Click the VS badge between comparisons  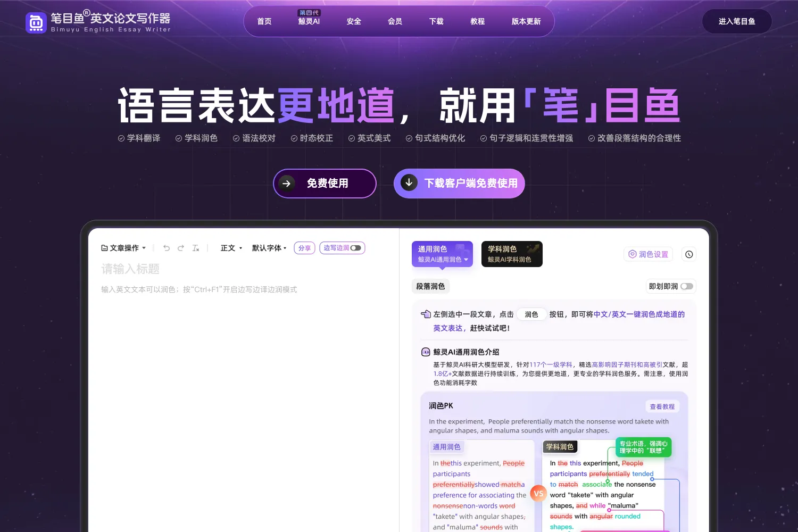pyautogui.click(x=538, y=494)
